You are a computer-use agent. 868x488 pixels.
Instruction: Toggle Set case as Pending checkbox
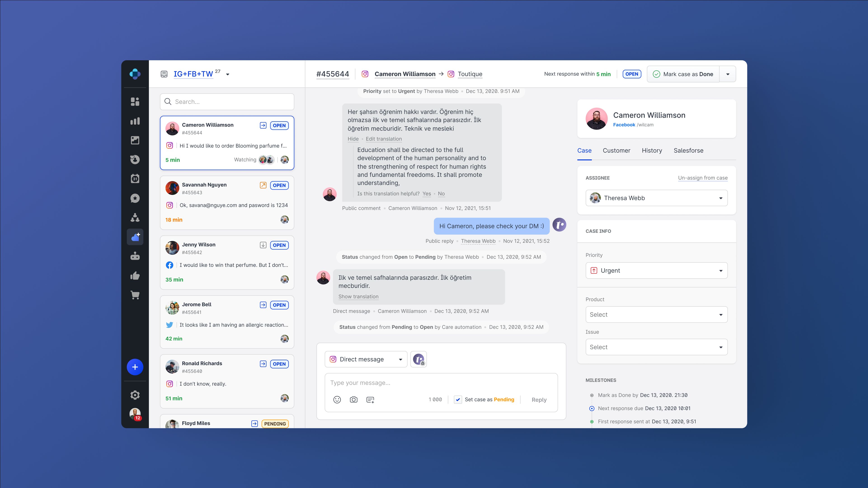coord(458,400)
